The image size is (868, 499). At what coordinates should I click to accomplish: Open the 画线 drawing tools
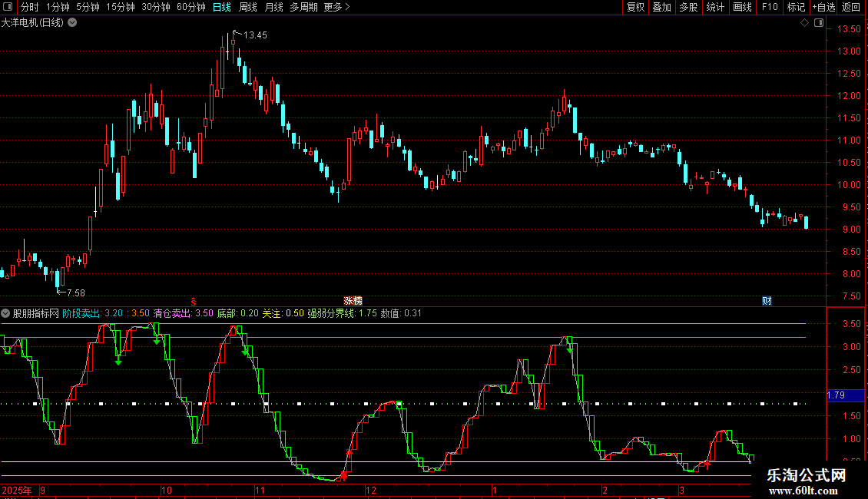[743, 7]
